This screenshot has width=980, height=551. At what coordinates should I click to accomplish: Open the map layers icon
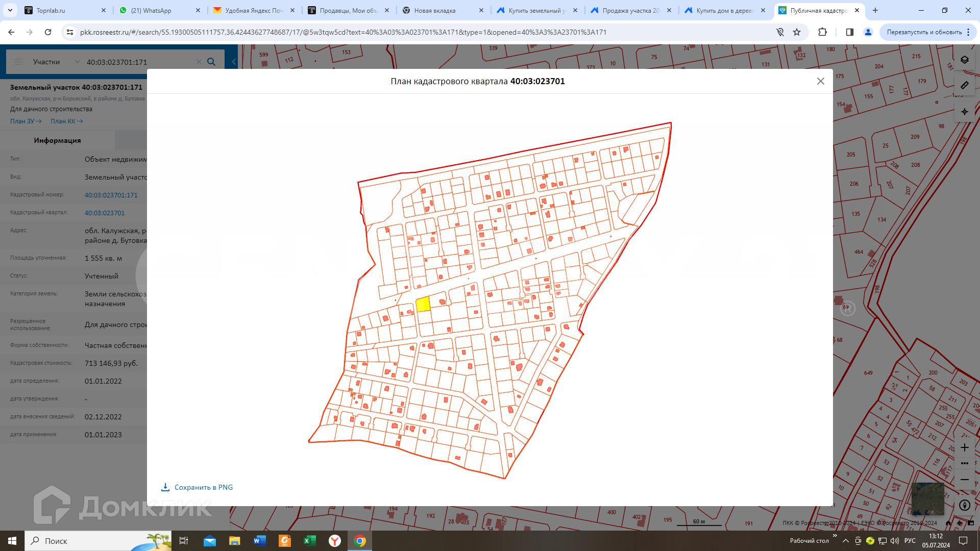coord(964,60)
